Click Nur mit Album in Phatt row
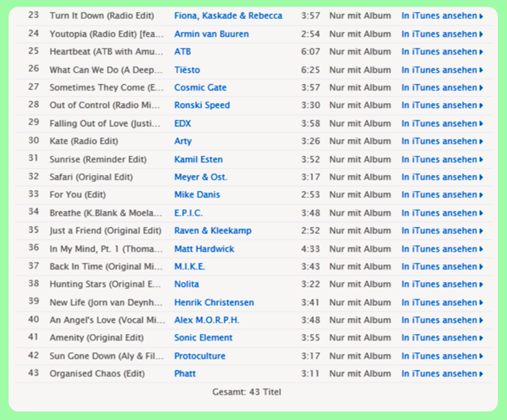Viewport: 507px width, 420px height. point(360,374)
